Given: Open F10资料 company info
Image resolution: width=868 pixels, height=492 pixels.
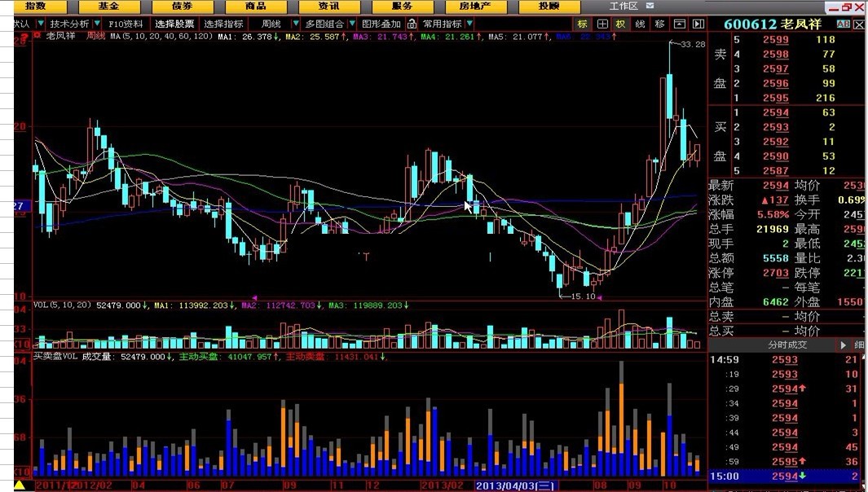Looking at the screenshot, I should click(126, 24).
